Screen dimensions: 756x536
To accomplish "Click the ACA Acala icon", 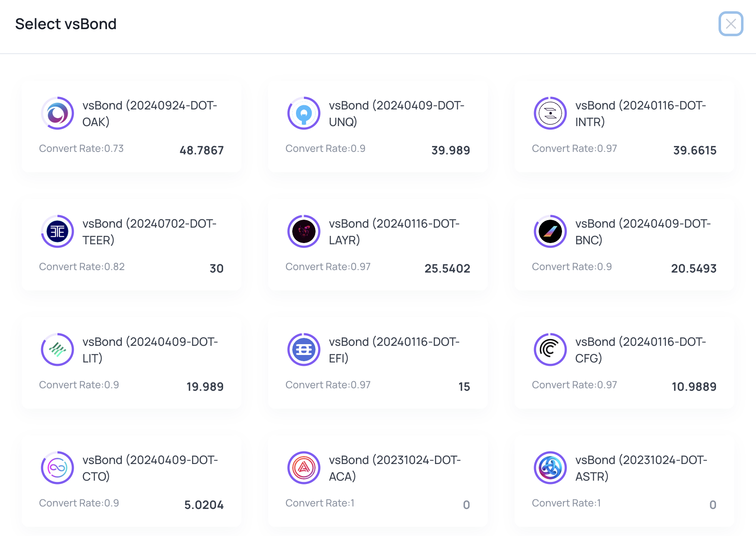I will pos(304,468).
